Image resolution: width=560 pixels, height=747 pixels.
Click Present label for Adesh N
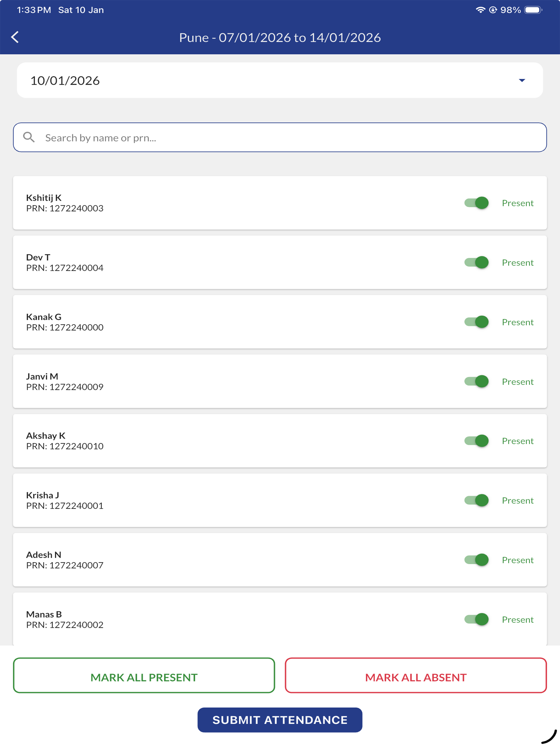[517, 560]
